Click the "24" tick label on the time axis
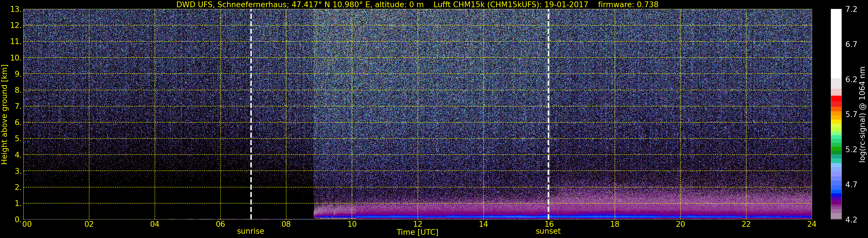Image resolution: width=868 pixels, height=238 pixels. (x=812, y=224)
